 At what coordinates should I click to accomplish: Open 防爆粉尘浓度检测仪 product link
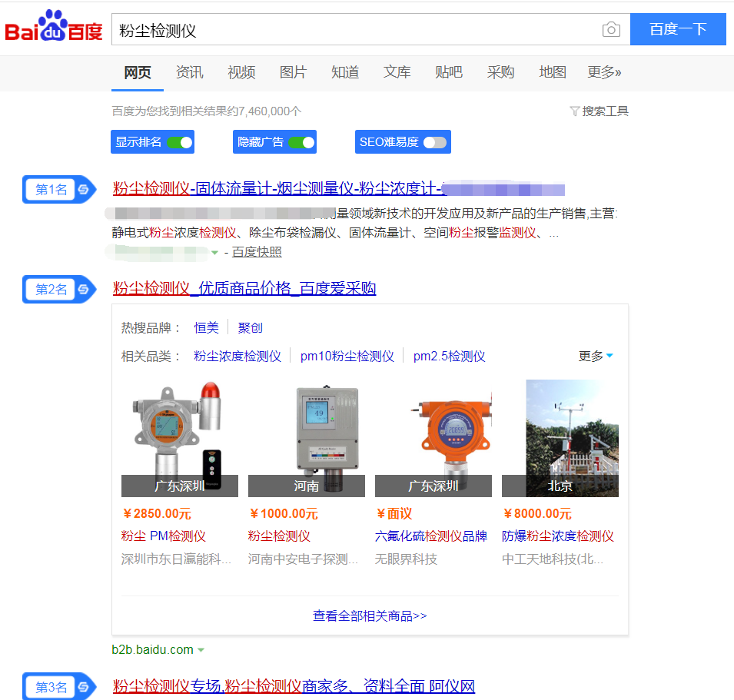click(557, 536)
